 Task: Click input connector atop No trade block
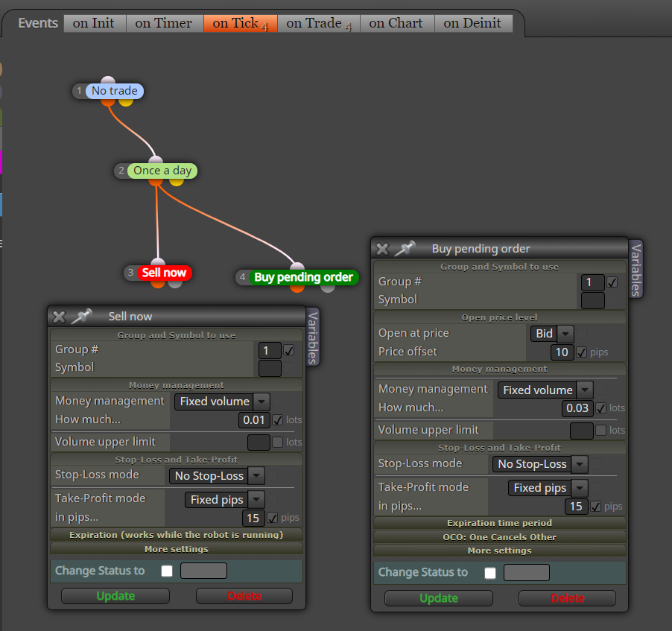point(108,80)
